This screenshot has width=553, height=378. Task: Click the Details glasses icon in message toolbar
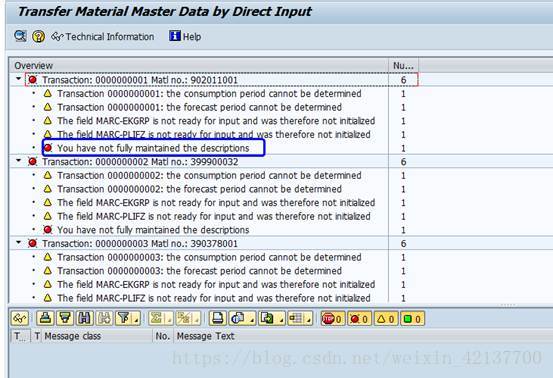pos(20,318)
